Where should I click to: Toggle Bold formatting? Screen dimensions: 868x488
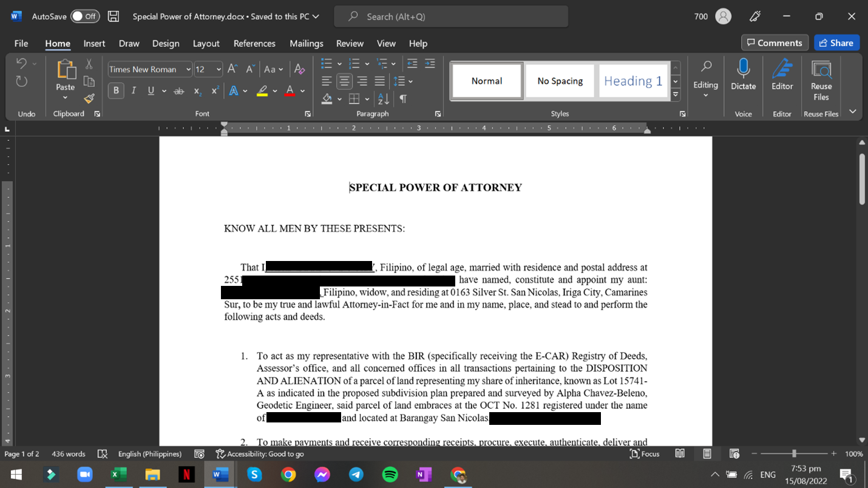(116, 91)
